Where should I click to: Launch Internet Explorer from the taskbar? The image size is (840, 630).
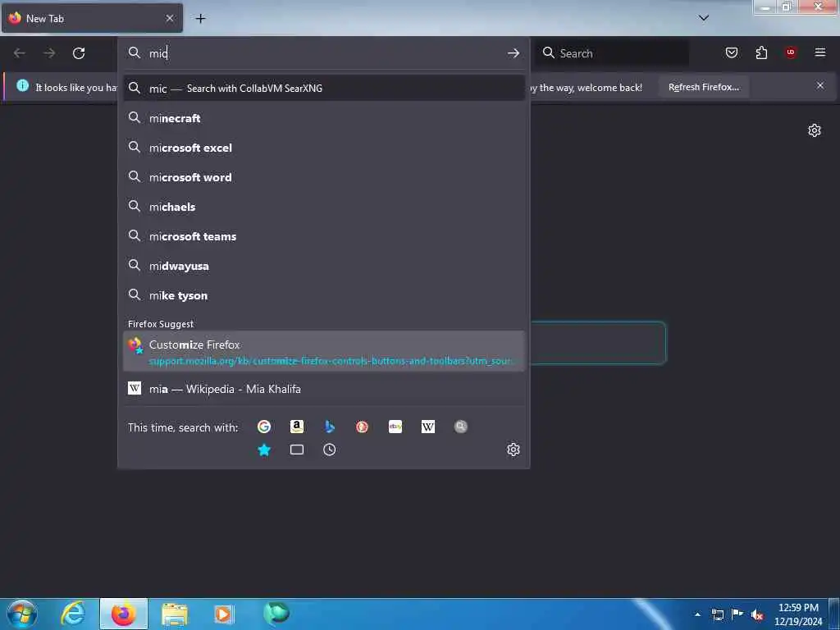coord(72,614)
